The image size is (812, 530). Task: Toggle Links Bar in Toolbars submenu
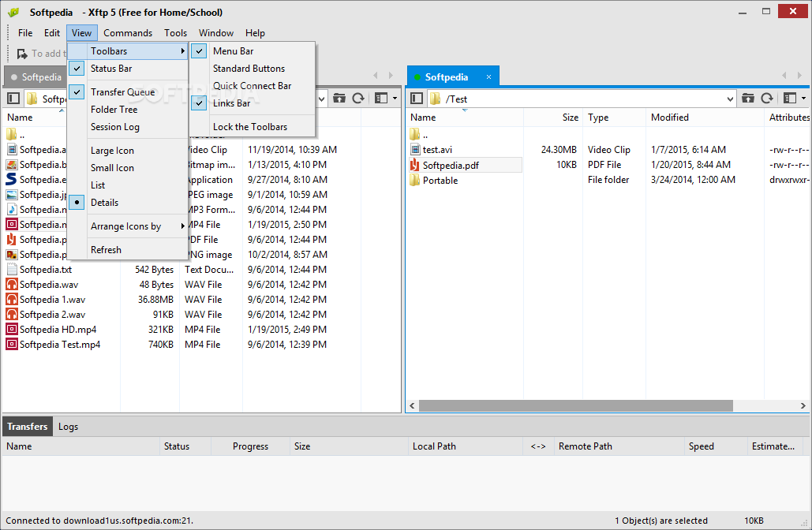point(253,103)
